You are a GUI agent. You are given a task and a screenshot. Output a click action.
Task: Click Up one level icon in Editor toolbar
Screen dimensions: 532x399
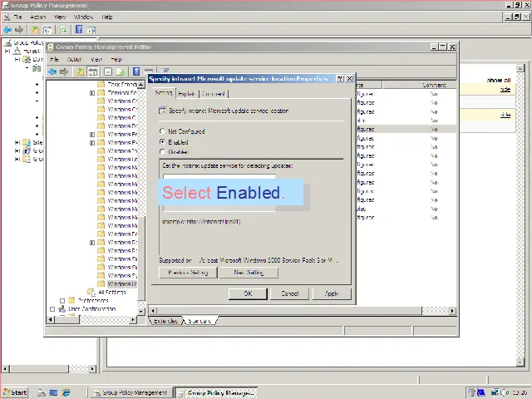click(x=80, y=71)
